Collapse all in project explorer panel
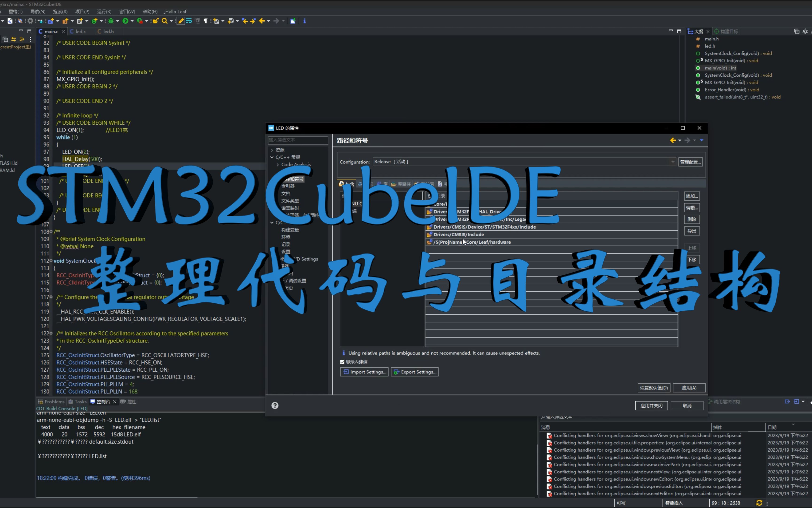Viewport: 812px width, 508px height. click(5, 39)
